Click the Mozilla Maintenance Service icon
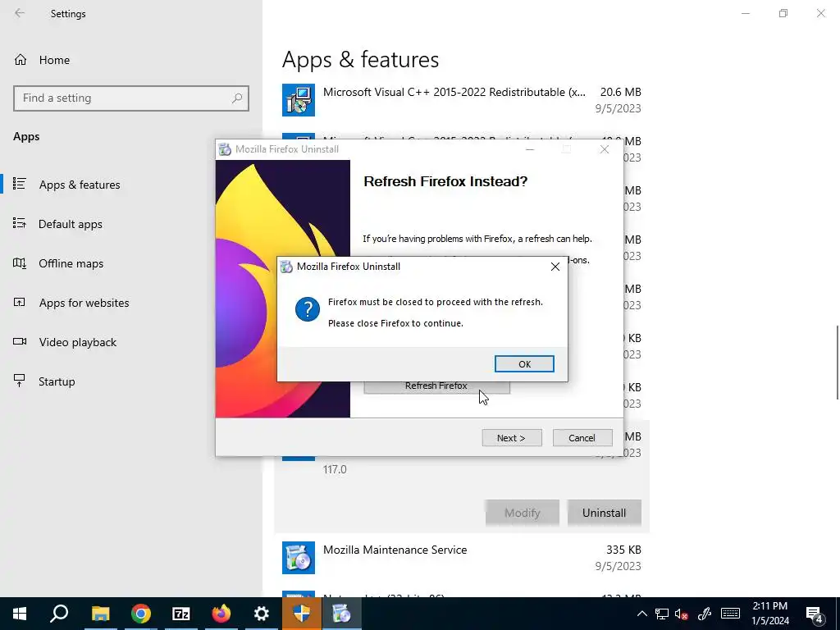Viewport: 840px width, 630px height. pos(299,558)
